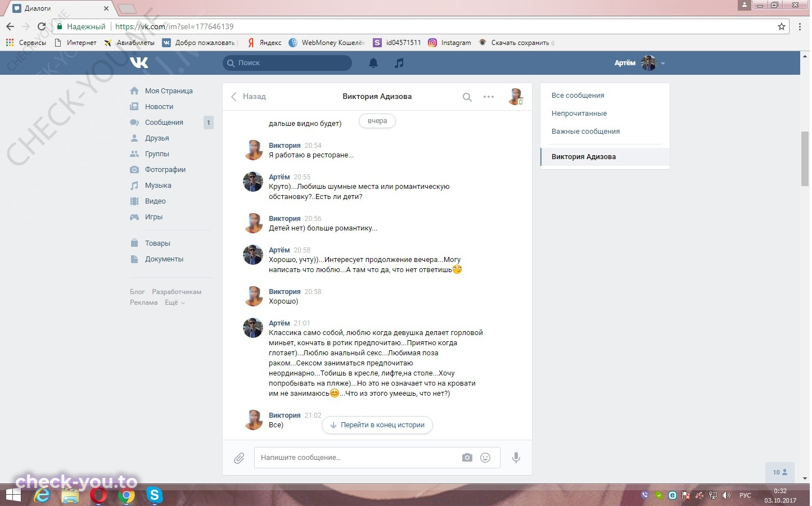The height and width of the screenshot is (506, 812).
Task: Click the volume speaker tray icon
Action: [x=726, y=495]
